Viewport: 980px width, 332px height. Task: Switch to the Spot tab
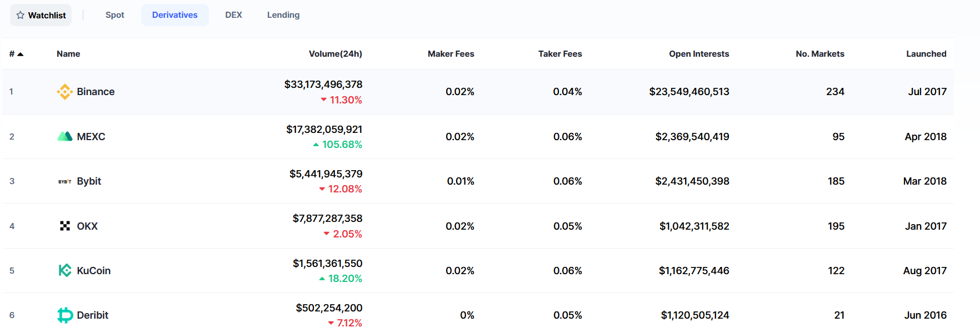pos(114,15)
